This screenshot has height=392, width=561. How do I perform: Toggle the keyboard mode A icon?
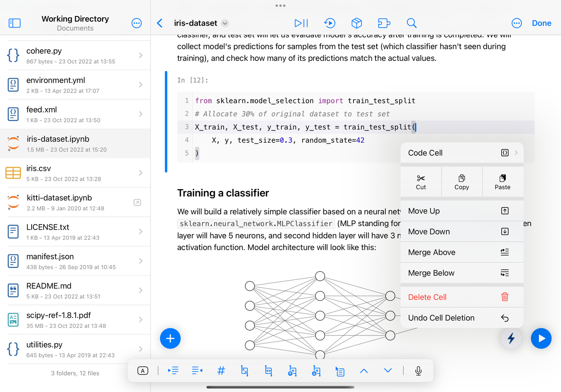point(143,371)
